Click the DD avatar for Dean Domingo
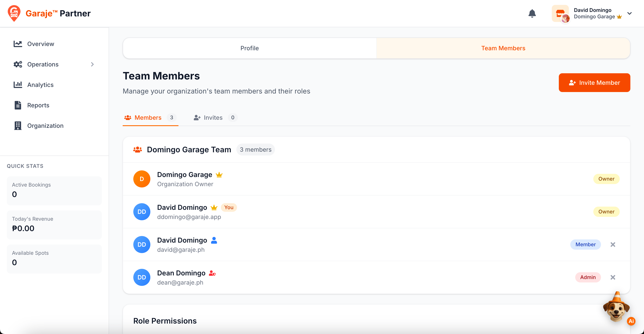 coord(142,277)
